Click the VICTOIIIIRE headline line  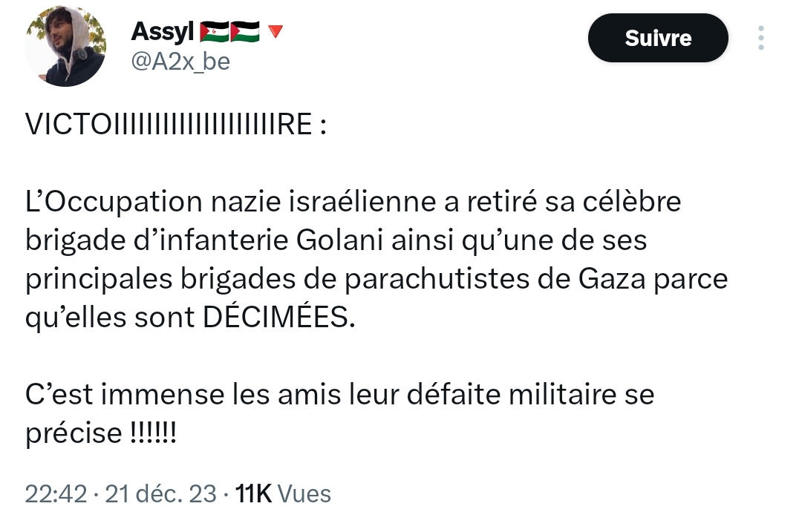point(175,125)
